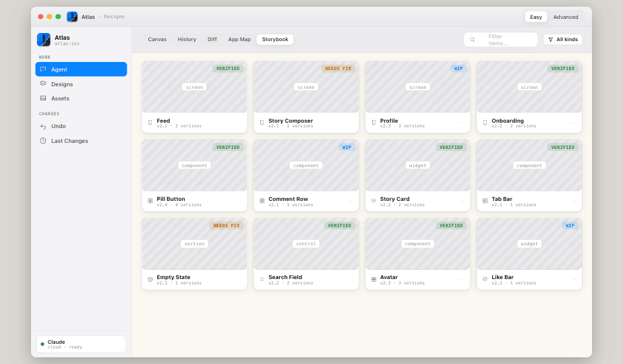
Task: Click the Atlas app logo in sidebar
Action: point(44,40)
